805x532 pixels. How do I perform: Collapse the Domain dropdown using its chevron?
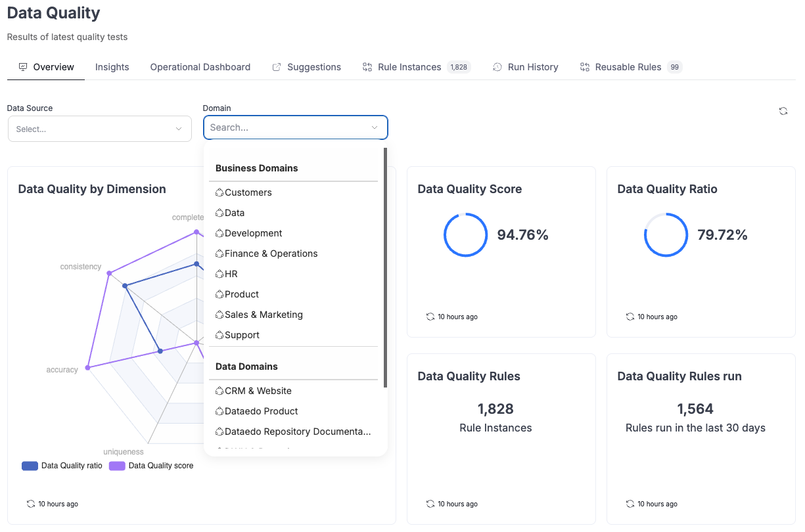(375, 127)
